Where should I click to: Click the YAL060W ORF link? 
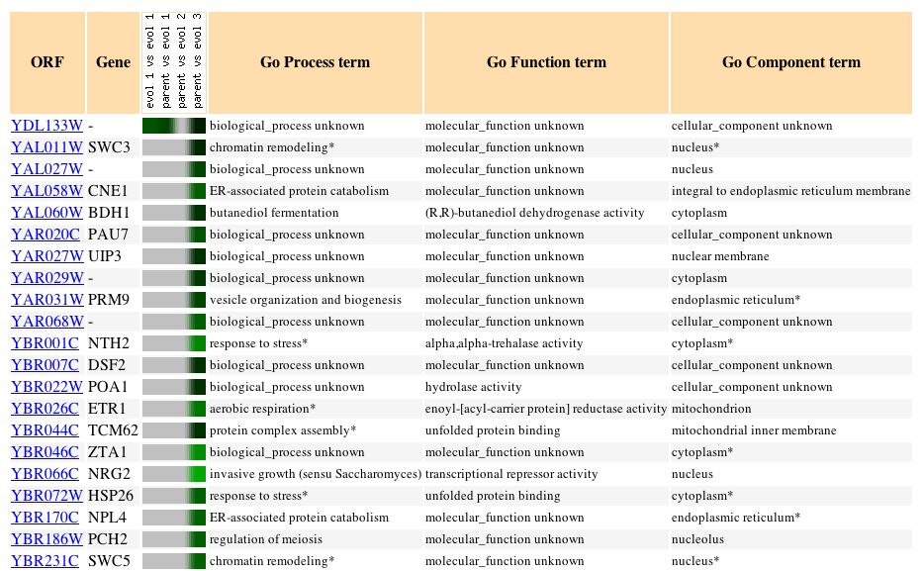click(x=46, y=213)
